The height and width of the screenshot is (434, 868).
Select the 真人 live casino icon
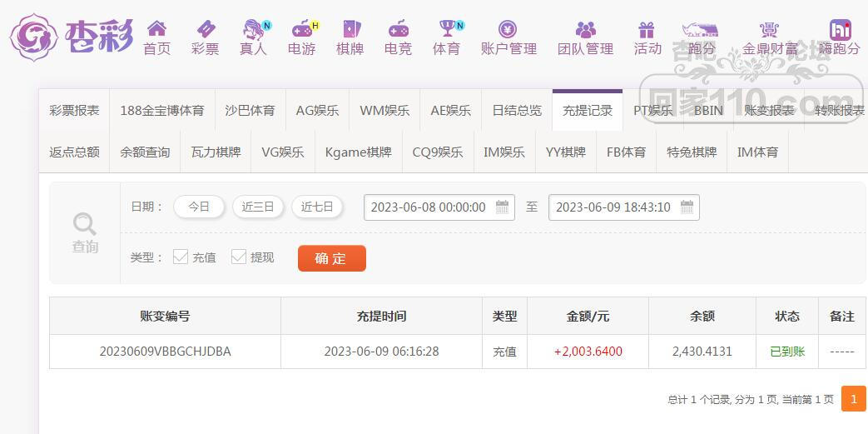tap(252, 29)
